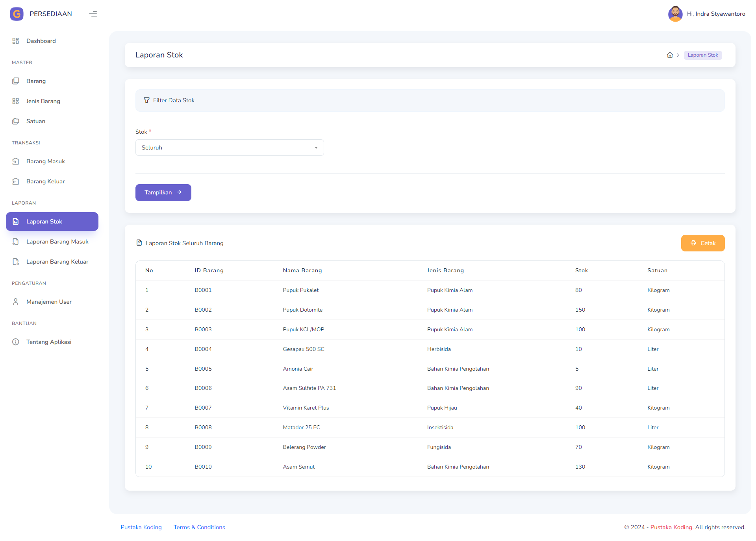This screenshot has height=541, width=756.
Task: Click the info icon beside Tentang Aplikasi
Action: point(15,342)
